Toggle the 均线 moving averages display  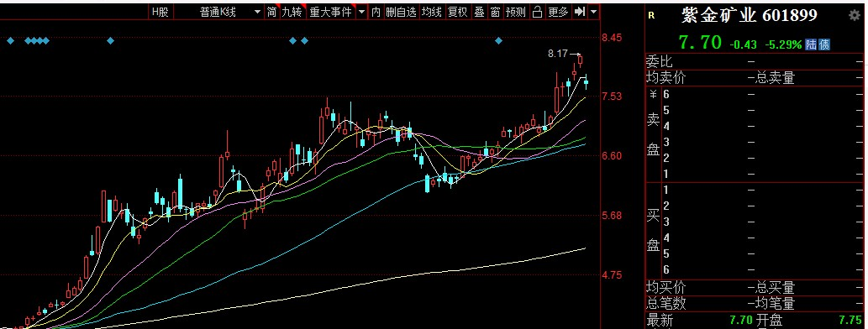pyautogui.click(x=432, y=12)
